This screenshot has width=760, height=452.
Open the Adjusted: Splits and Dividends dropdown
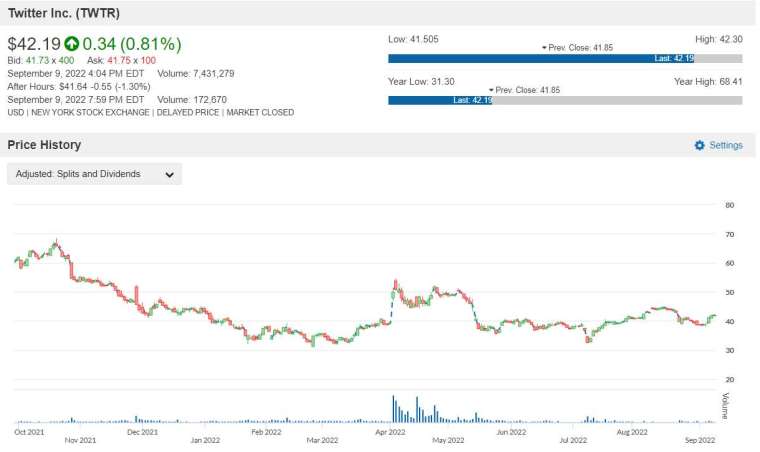click(95, 174)
